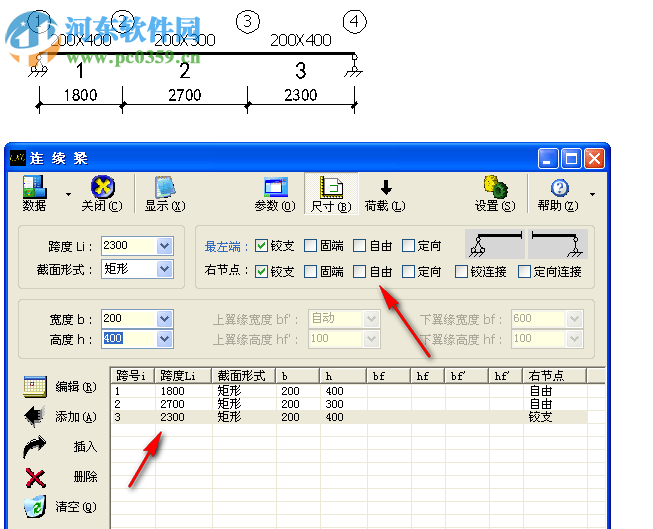
Task: Click the 高度 h input field
Action: pyautogui.click(x=129, y=339)
